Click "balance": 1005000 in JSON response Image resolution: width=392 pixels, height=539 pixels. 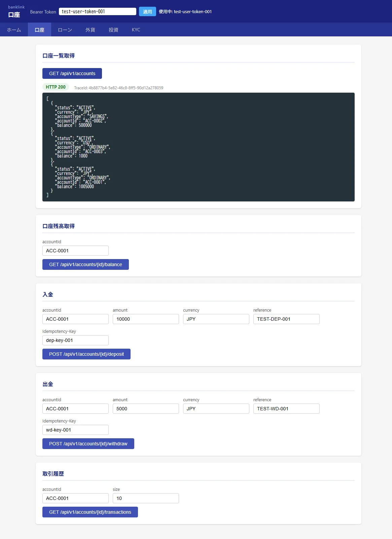coord(74,187)
